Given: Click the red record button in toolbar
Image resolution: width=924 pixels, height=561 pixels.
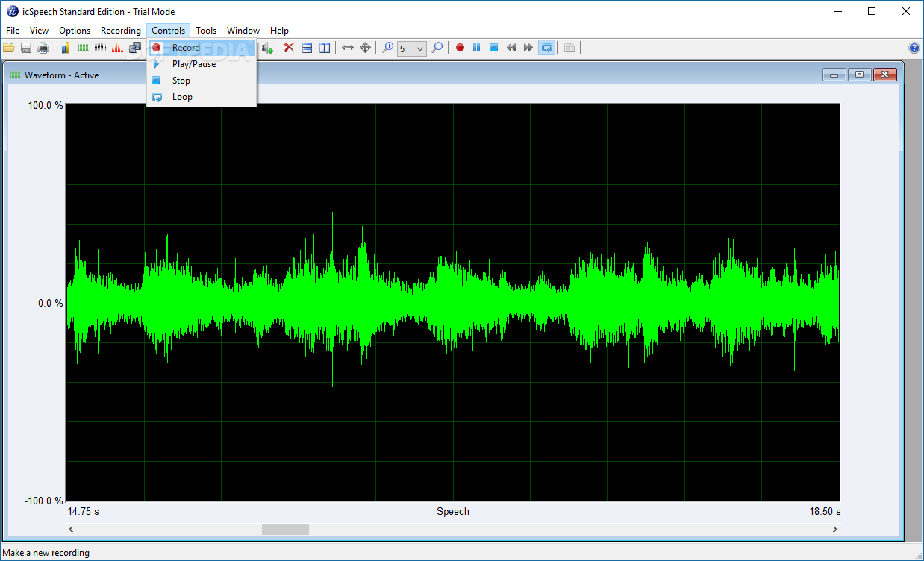Looking at the screenshot, I should pos(460,48).
